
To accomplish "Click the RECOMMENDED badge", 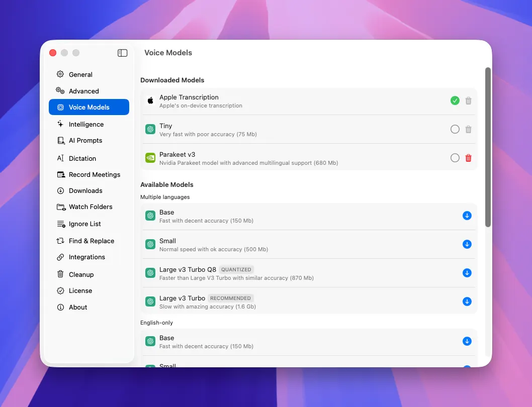I will [x=230, y=298].
